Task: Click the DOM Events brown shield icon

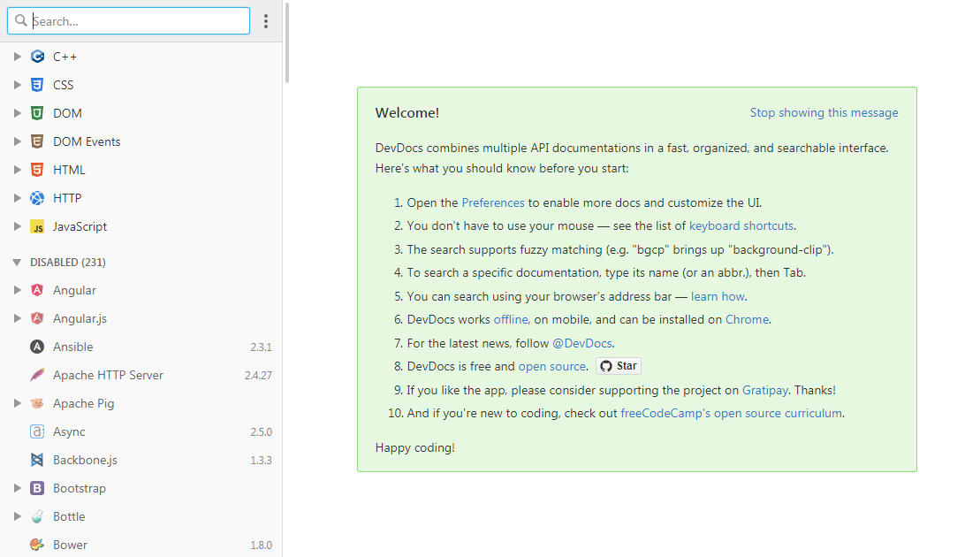Action: (x=37, y=141)
